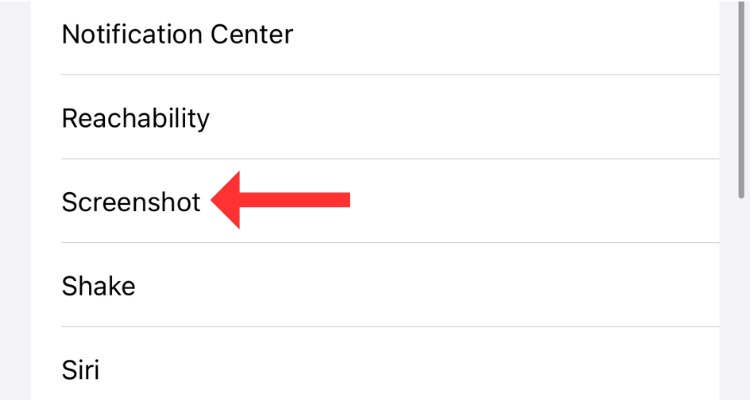Click the word Screenshot
The height and width of the screenshot is (400, 750).
[131, 202]
